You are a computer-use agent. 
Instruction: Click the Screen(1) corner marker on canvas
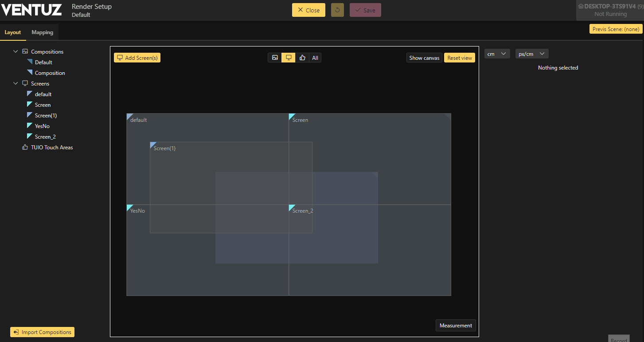[x=153, y=145]
